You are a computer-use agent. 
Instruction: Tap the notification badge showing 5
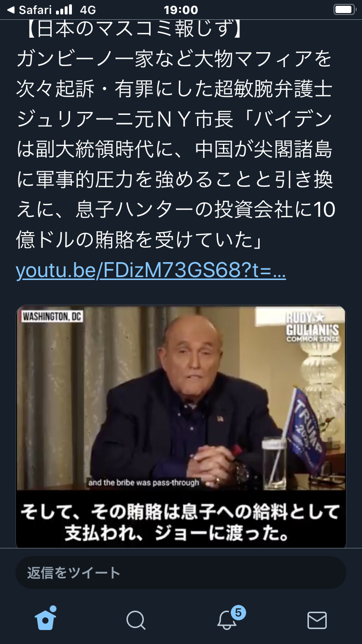[237, 613]
